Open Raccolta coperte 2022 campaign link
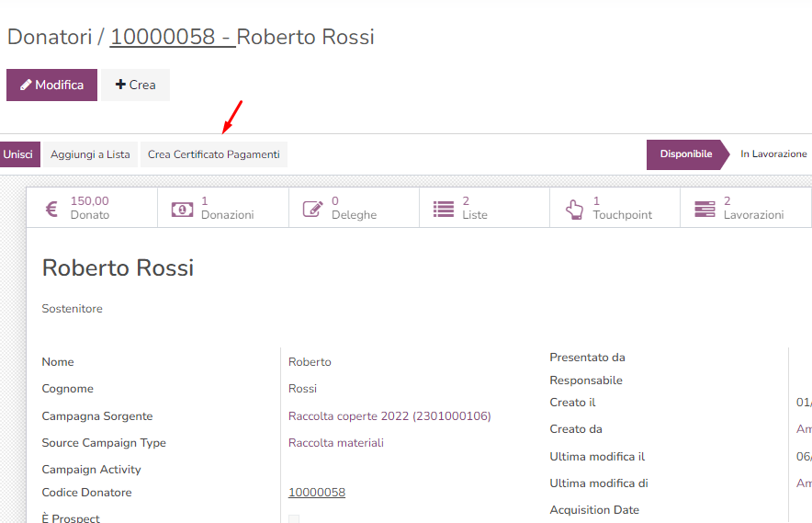 pos(389,416)
